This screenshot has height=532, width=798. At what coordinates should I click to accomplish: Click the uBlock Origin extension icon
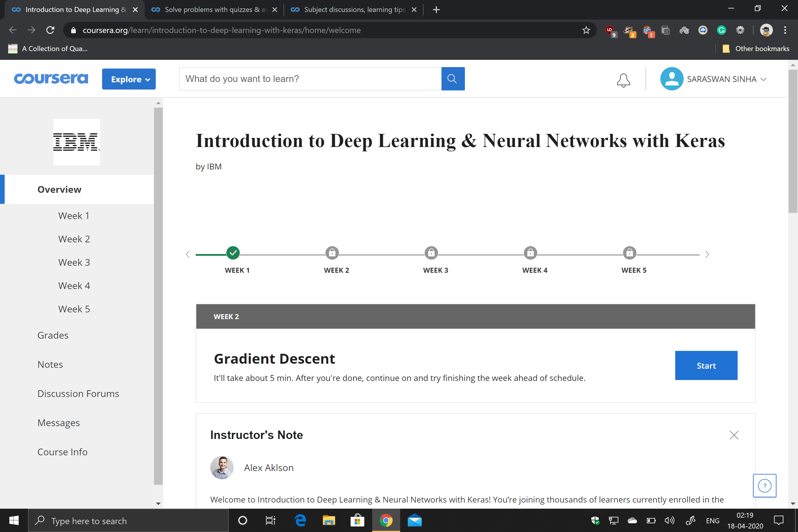(611, 31)
